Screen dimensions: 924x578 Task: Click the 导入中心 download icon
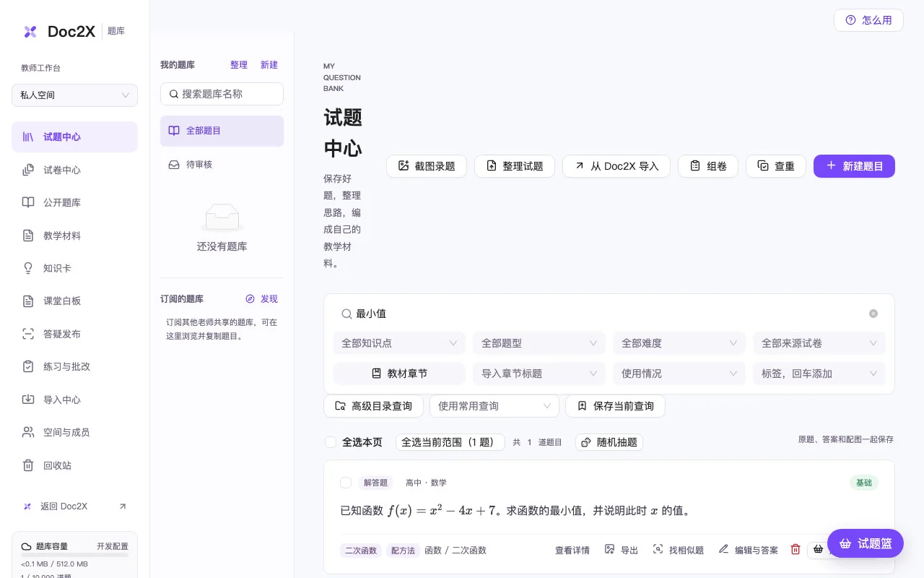28,400
